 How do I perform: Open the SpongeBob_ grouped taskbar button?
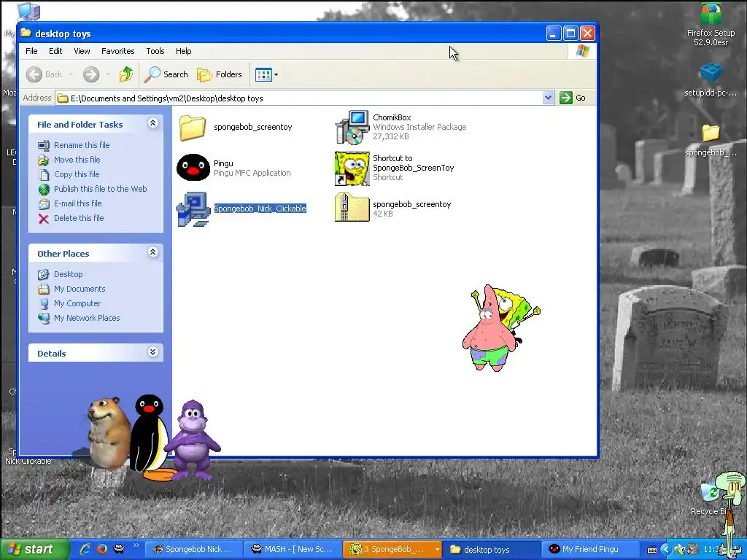click(392, 549)
